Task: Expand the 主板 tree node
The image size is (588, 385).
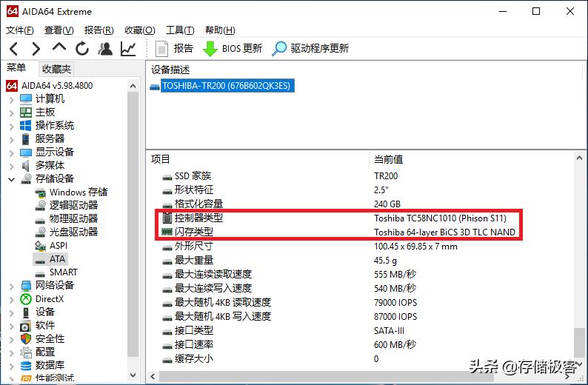Action: coord(11,113)
